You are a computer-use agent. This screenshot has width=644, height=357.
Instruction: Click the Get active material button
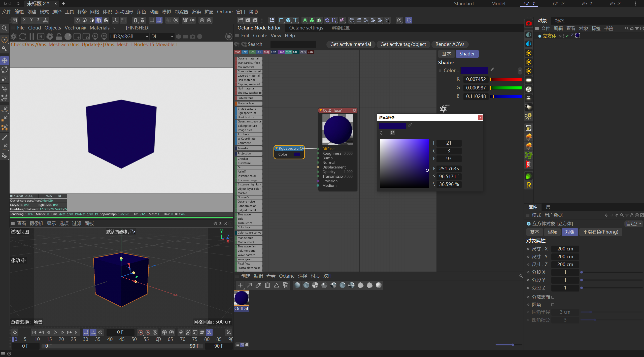[350, 44]
